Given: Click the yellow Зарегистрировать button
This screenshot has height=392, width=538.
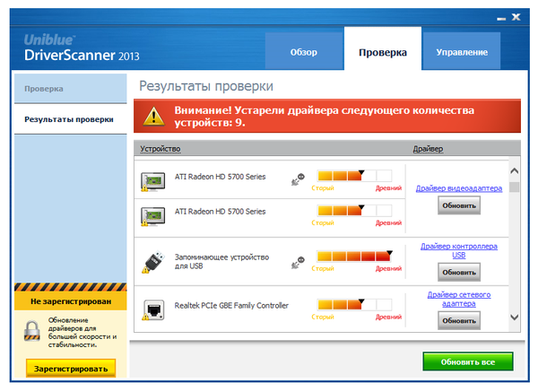Looking at the screenshot, I should (71, 369).
